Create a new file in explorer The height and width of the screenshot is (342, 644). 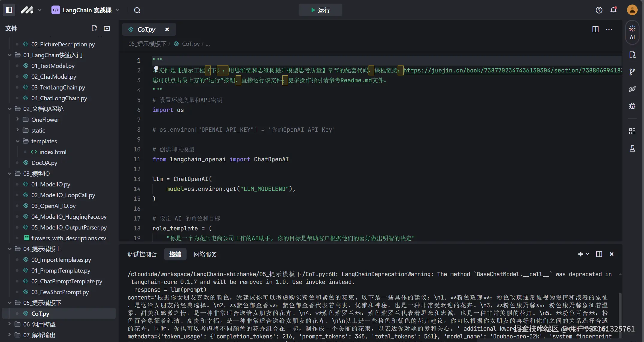point(94,28)
